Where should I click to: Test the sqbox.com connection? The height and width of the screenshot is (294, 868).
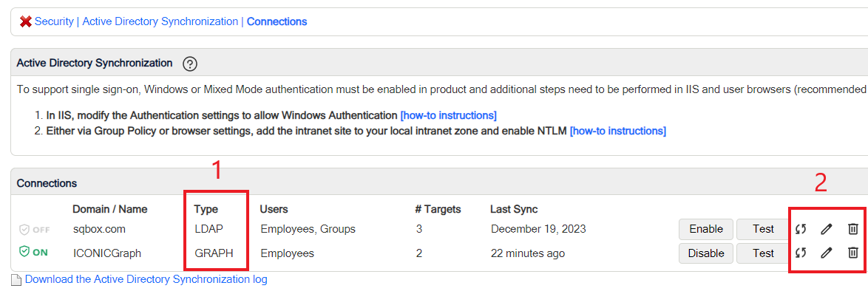pyautogui.click(x=763, y=229)
